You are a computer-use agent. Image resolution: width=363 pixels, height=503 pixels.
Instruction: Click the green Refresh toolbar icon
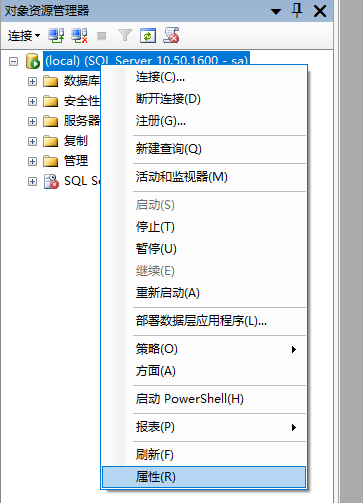tap(148, 36)
